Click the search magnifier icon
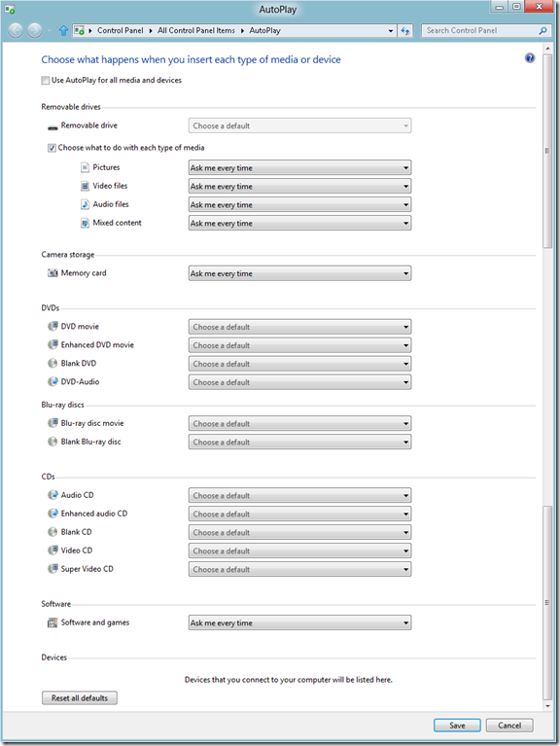 [542, 30]
